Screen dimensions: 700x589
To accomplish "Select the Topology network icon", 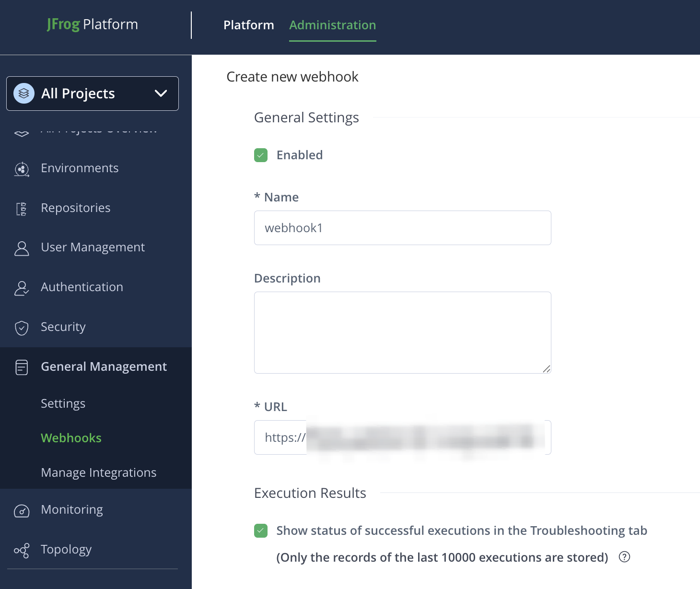I will [x=21, y=550].
